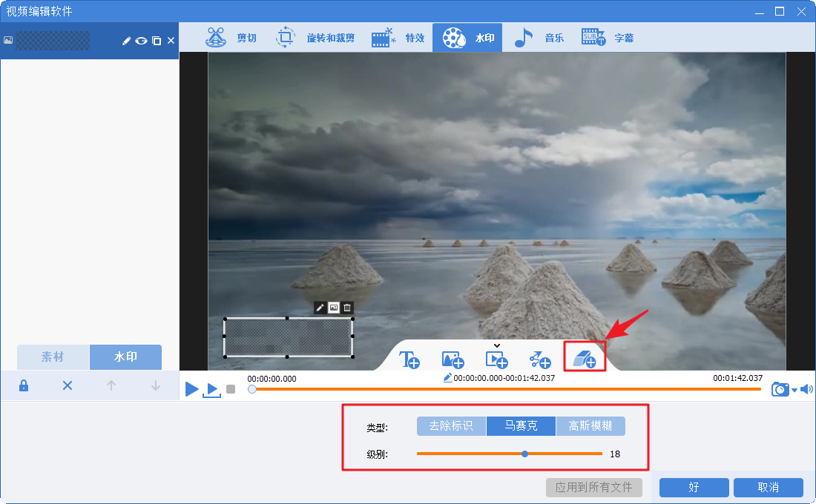816x504 pixels.
Task: Lock the selected watermark layer
Action: (x=24, y=385)
